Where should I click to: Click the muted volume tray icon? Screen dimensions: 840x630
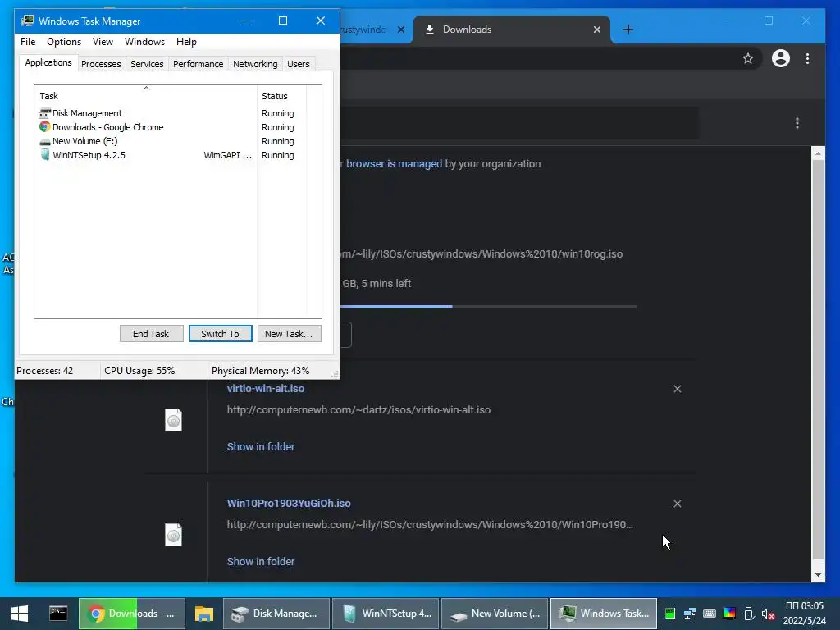pyautogui.click(x=768, y=614)
